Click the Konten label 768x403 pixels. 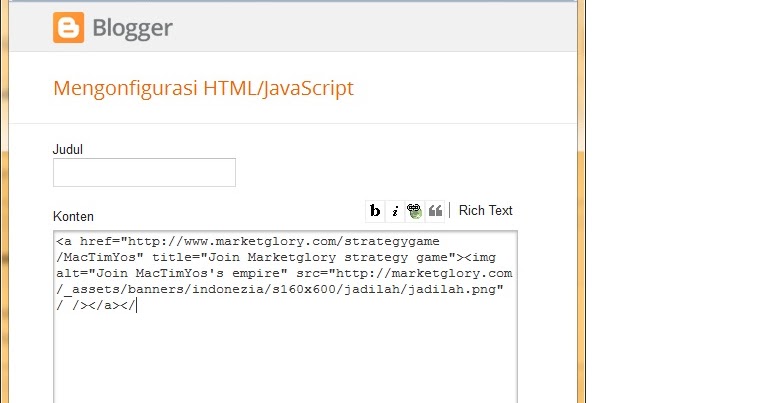73,216
